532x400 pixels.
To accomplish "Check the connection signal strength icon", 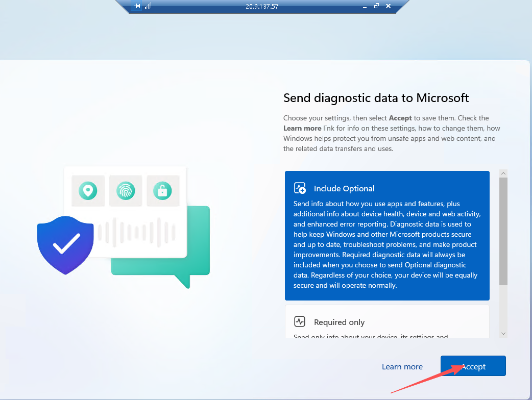I will pyautogui.click(x=148, y=6).
